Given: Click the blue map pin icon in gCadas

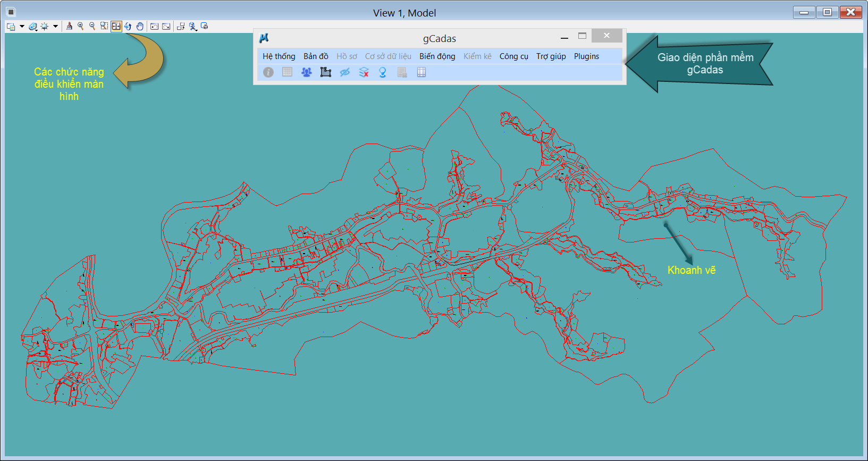Looking at the screenshot, I should point(383,72).
